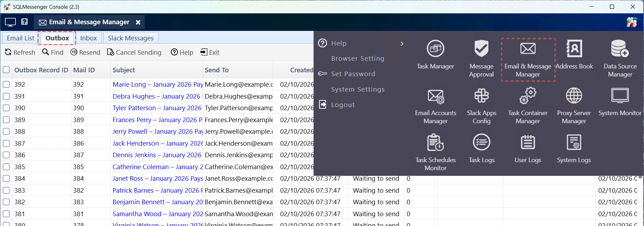Click the monitor icon in the header bar
644x226 pixels.
10,22
